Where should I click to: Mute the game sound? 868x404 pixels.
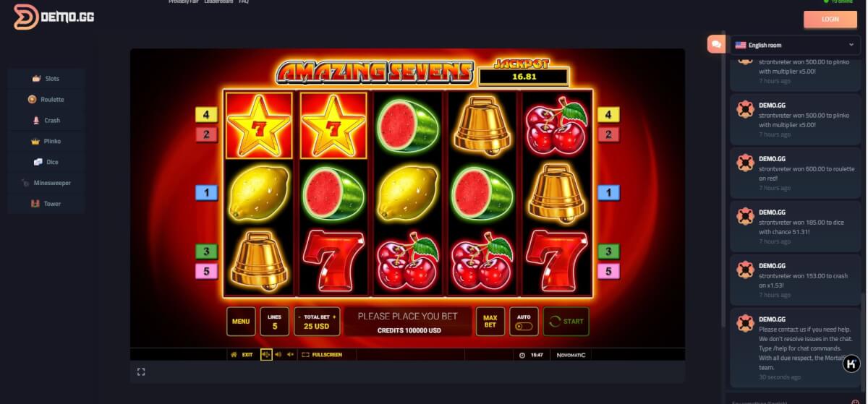(x=290, y=355)
